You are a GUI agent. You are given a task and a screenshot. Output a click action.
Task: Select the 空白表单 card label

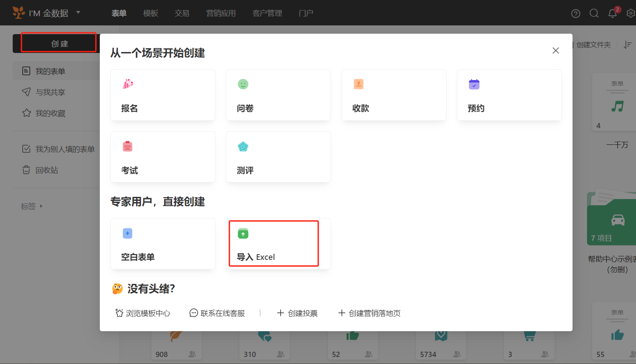[138, 257]
